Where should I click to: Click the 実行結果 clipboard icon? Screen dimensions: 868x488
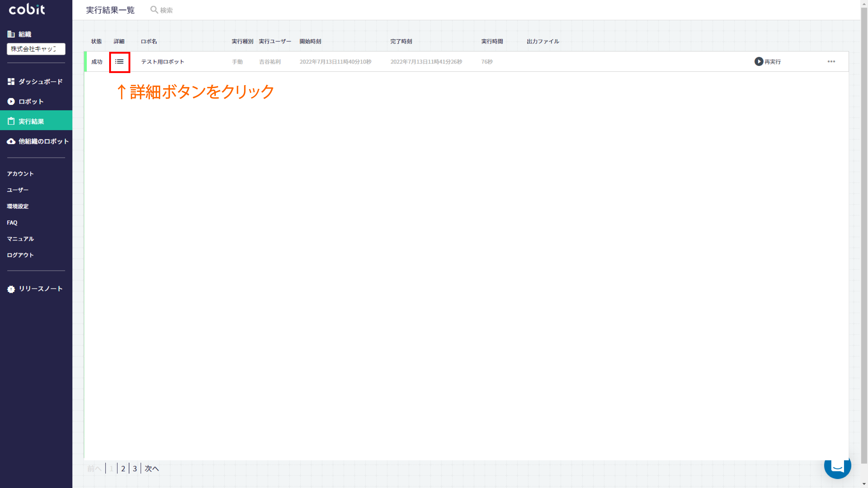coord(11,121)
